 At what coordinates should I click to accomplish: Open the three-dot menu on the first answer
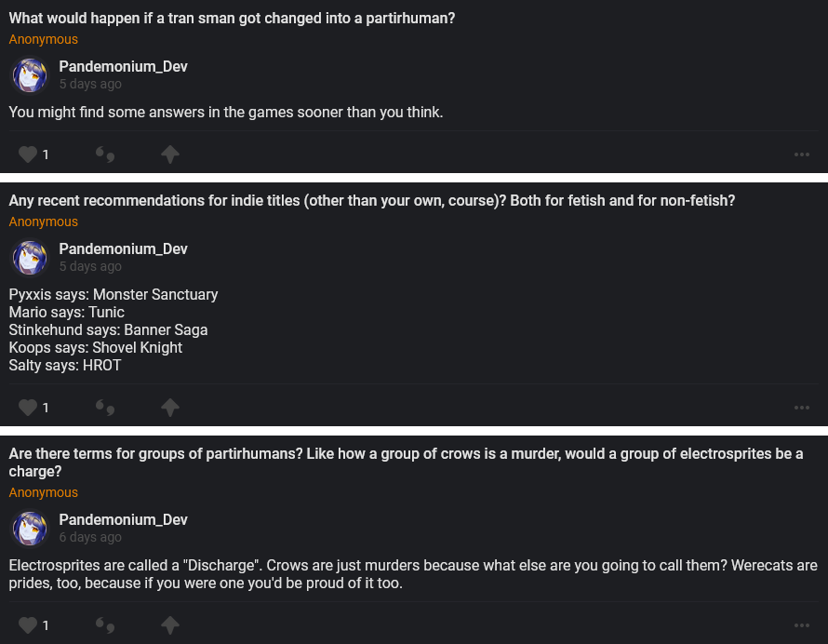coord(802,154)
